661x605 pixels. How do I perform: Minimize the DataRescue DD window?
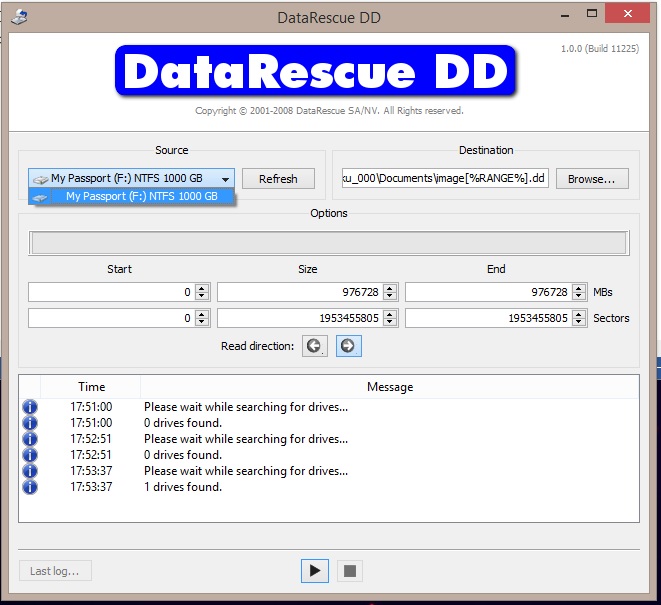[x=565, y=15]
